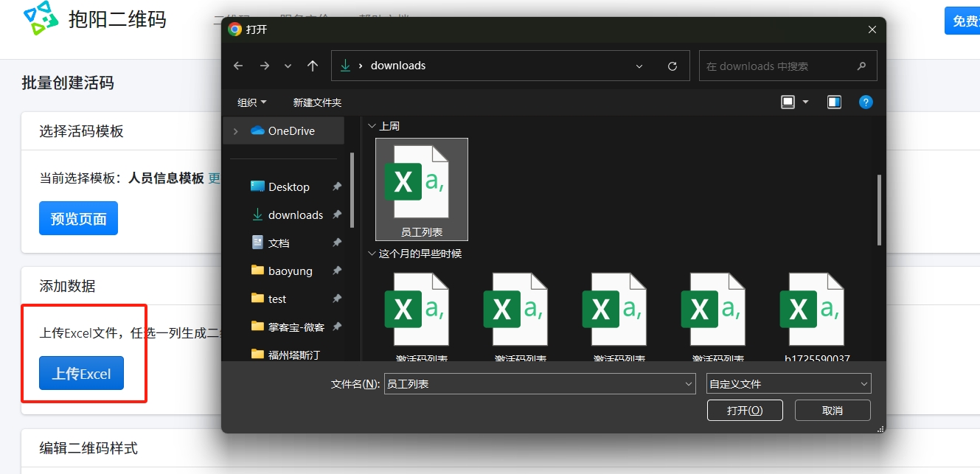Open the recent locations chevron
The height and width of the screenshot is (474, 980).
288,66
